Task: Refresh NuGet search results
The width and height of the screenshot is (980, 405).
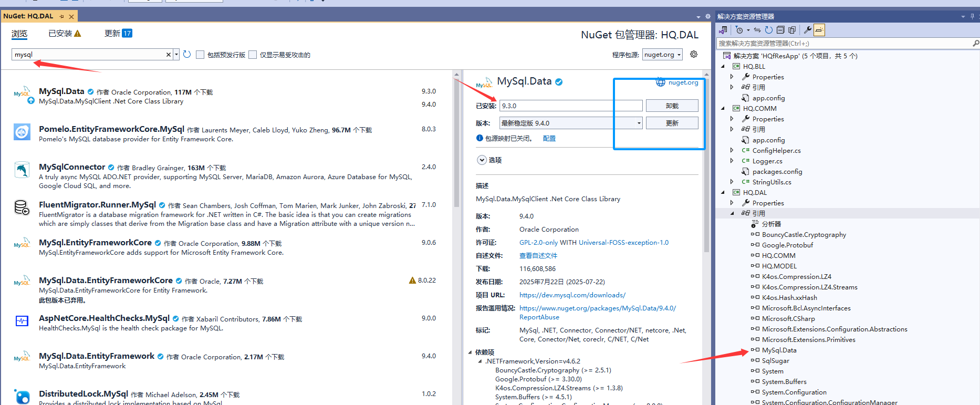Action: click(187, 55)
